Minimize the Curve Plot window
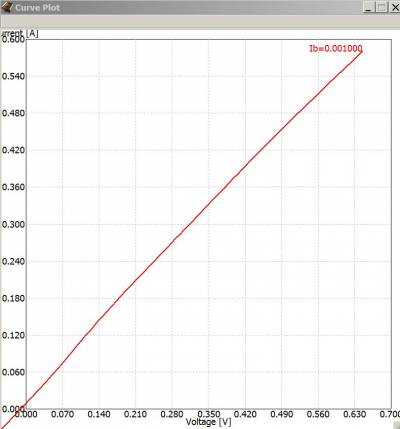The width and height of the screenshot is (400, 429). point(369,7)
